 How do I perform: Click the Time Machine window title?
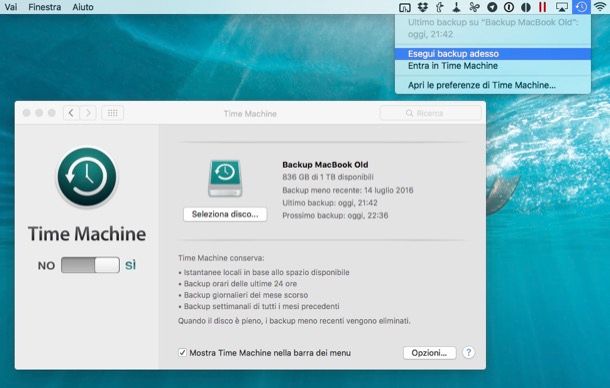tap(250, 114)
